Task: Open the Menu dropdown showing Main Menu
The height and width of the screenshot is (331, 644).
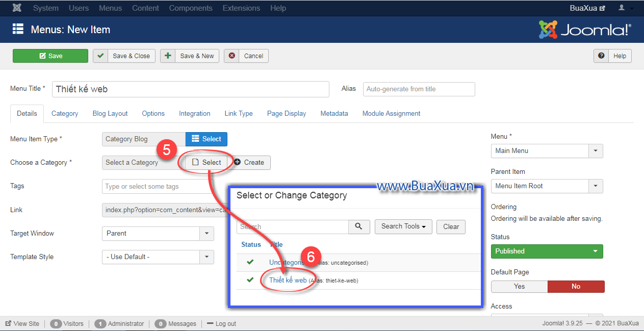Action: (547, 151)
